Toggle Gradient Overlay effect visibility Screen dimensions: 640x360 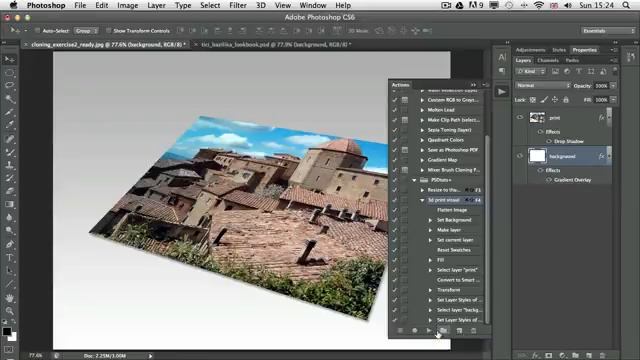549,180
